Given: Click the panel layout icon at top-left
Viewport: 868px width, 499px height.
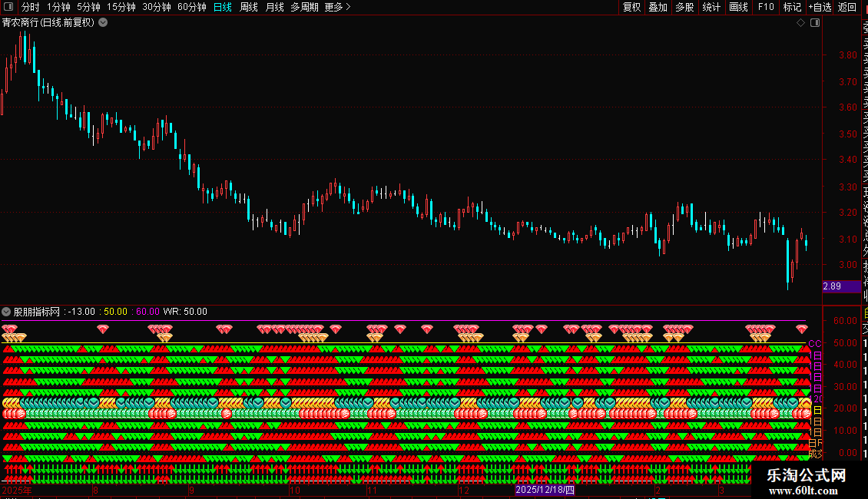Looking at the screenshot, I should (x=8, y=7).
